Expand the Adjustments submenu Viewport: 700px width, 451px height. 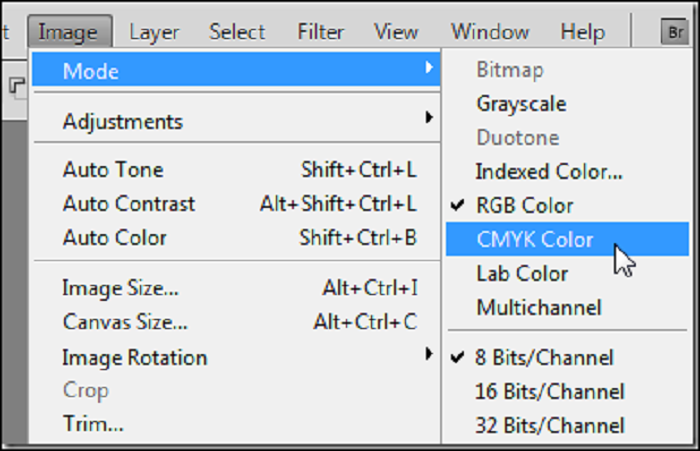[236, 121]
